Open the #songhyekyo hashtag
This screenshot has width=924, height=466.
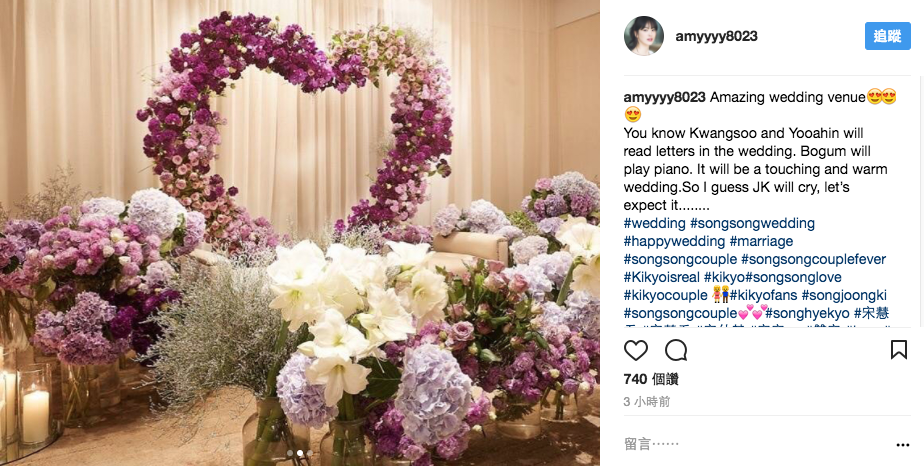coord(807,313)
